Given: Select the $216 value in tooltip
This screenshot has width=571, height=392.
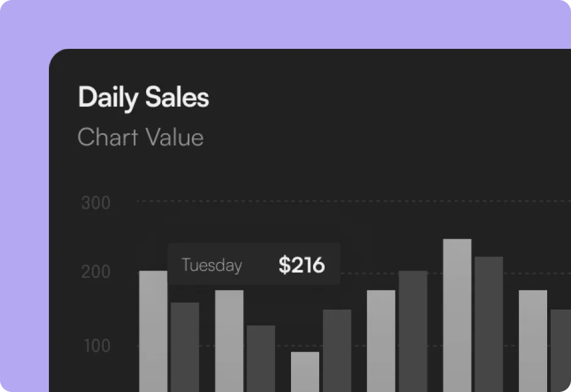Looking at the screenshot, I should click(301, 265).
